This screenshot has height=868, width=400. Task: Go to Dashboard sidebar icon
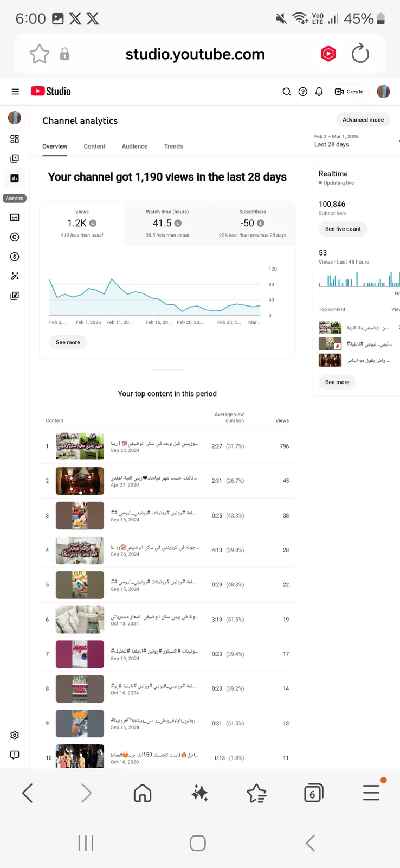click(x=15, y=139)
